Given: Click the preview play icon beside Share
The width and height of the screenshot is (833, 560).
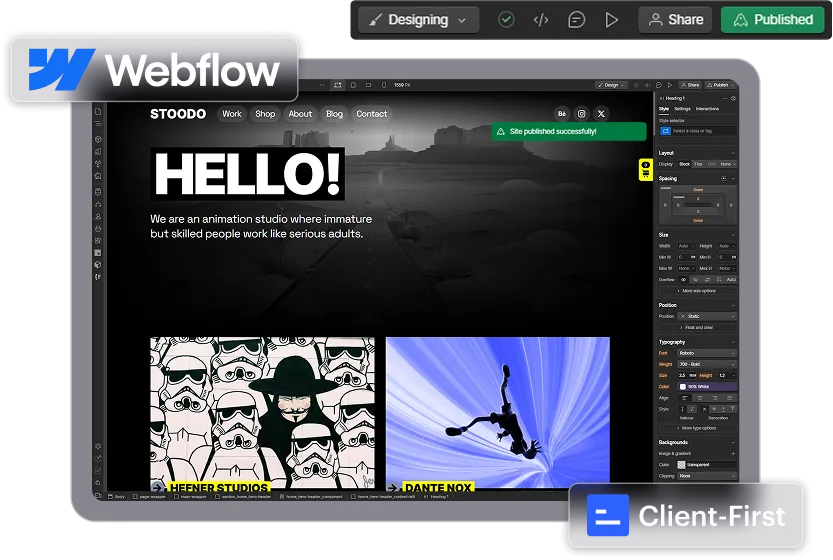Looking at the screenshot, I should pos(612,20).
